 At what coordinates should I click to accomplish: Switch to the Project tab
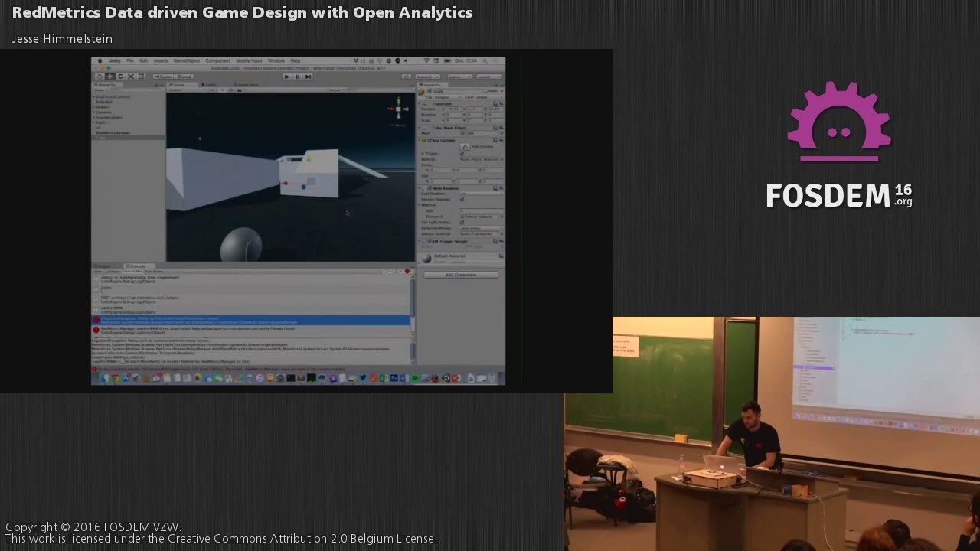coord(102,266)
